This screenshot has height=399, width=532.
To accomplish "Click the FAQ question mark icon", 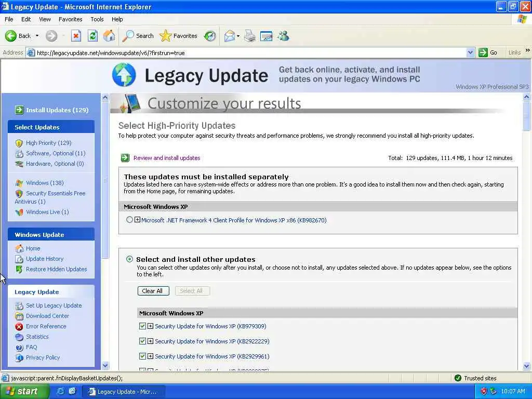I will click(x=19, y=348).
